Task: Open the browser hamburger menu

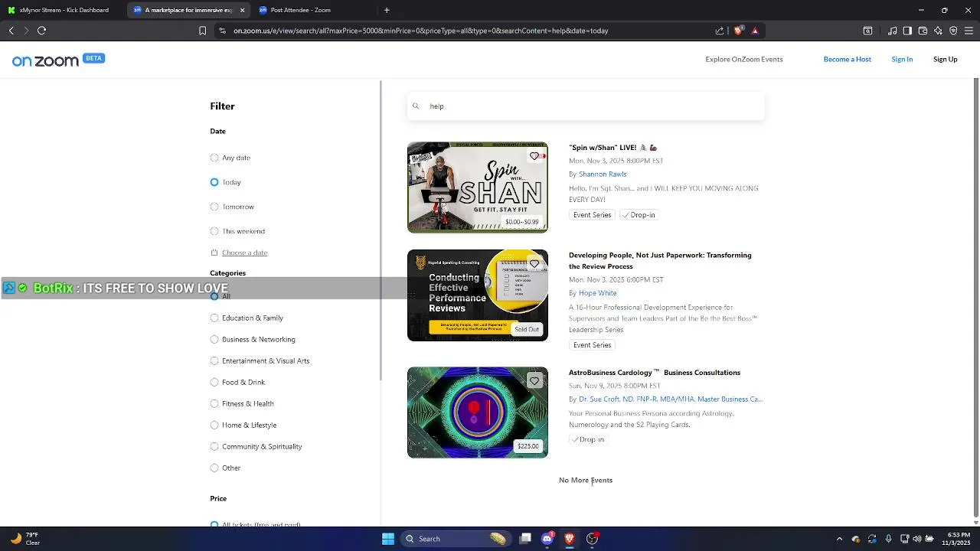Action: (x=969, y=31)
